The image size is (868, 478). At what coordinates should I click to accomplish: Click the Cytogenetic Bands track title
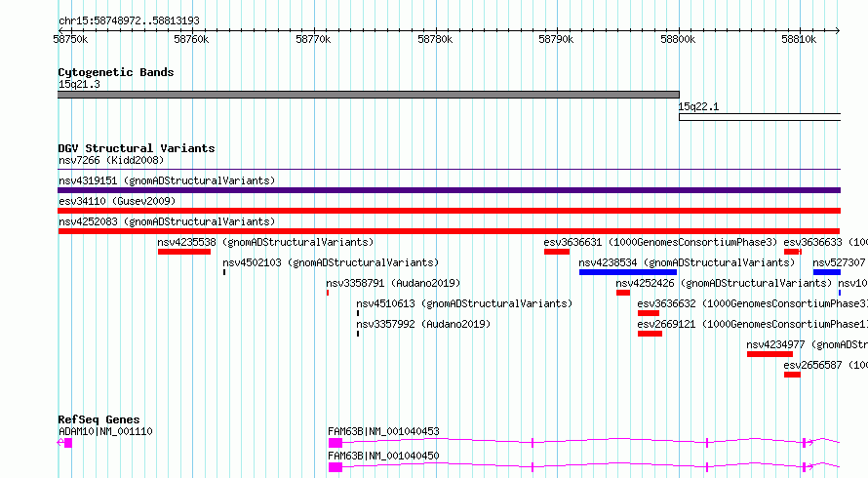[116, 72]
